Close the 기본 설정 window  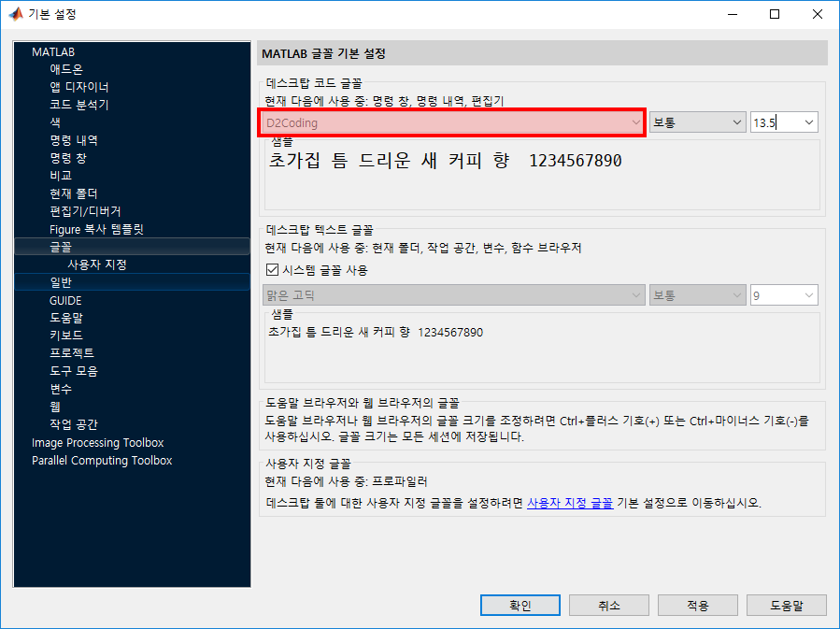(x=818, y=14)
